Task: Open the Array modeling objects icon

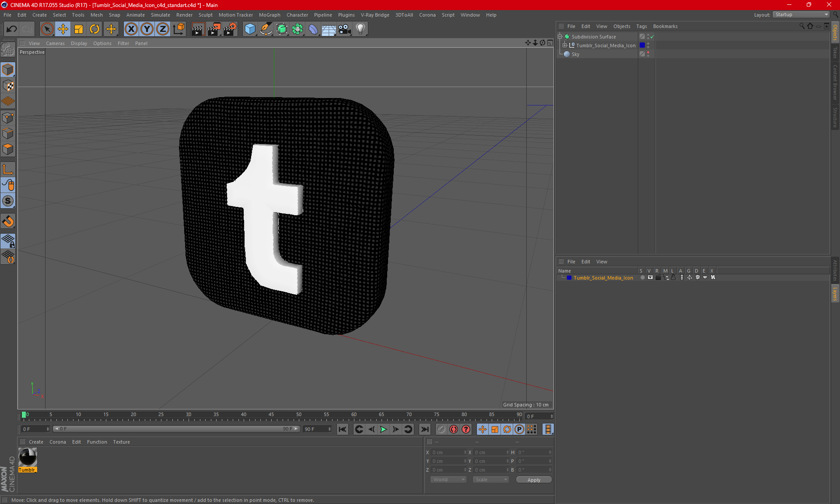Action: [297, 29]
